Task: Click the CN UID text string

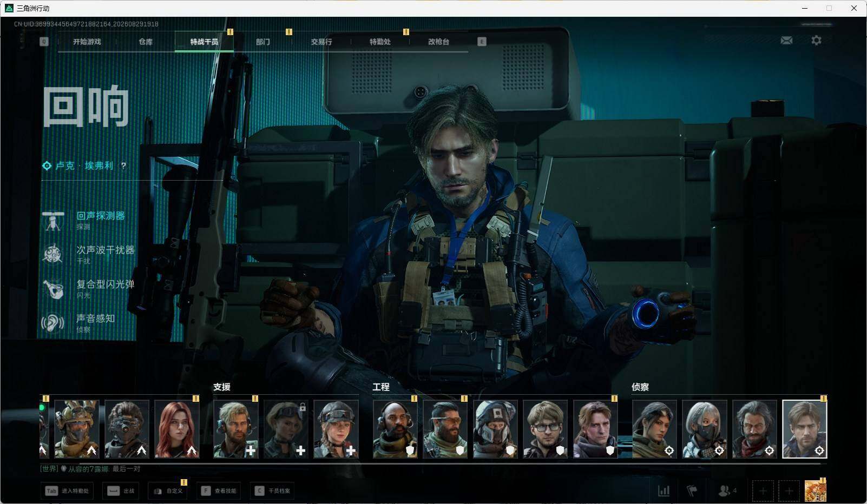Action: click(x=87, y=24)
